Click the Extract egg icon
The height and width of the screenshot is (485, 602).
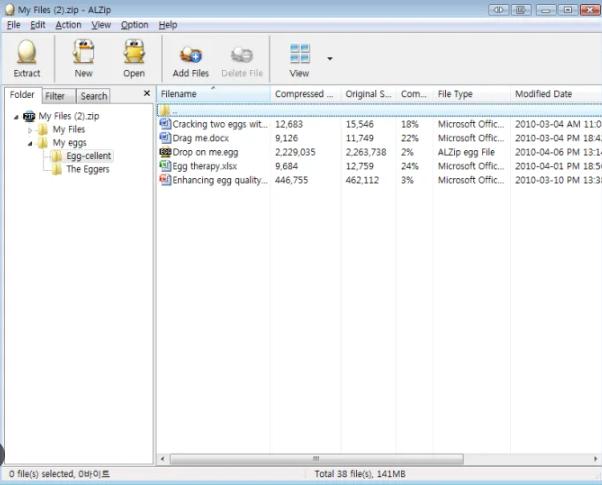pos(26,52)
